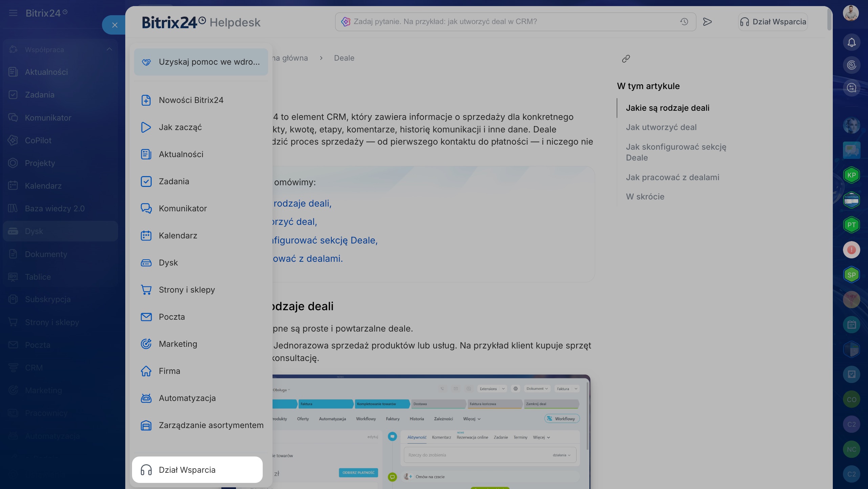Open the KP contact avatar in right sidebar
The height and width of the screenshot is (489, 868).
pyautogui.click(x=851, y=175)
